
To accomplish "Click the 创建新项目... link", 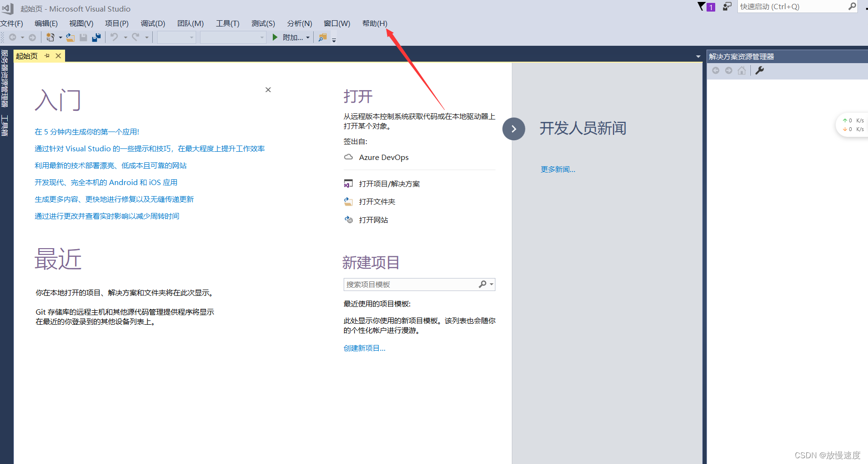I will click(x=364, y=348).
